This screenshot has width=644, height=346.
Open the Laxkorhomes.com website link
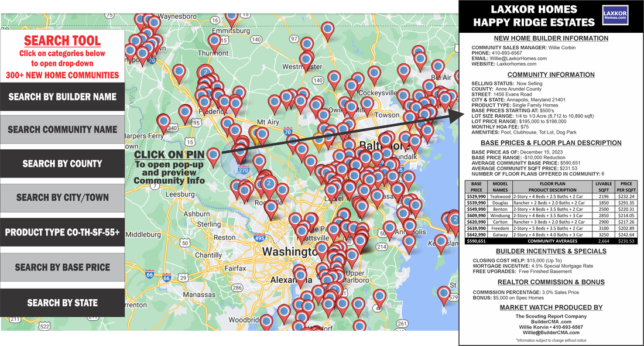(x=516, y=64)
